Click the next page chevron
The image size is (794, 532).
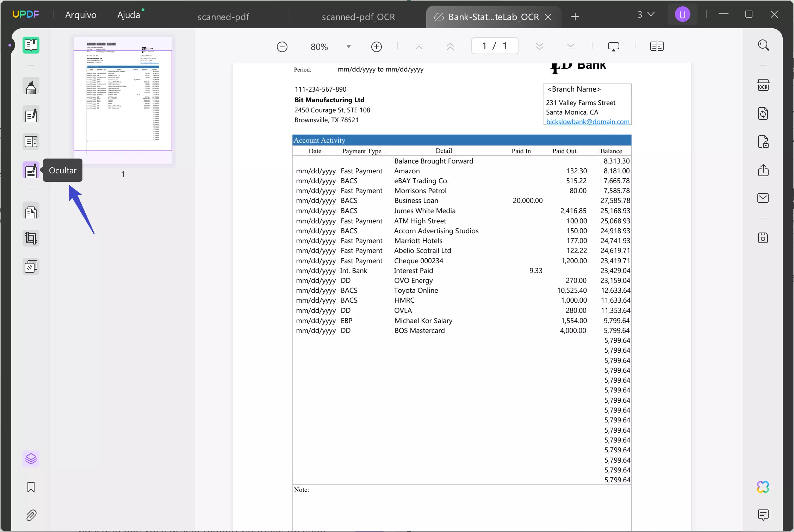coord(539,47)
